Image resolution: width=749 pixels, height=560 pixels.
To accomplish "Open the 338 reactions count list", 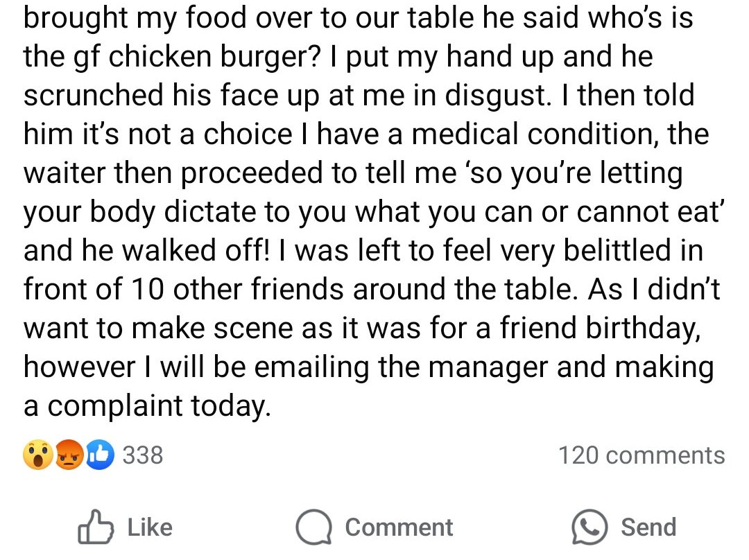I will tap(143, 455).
